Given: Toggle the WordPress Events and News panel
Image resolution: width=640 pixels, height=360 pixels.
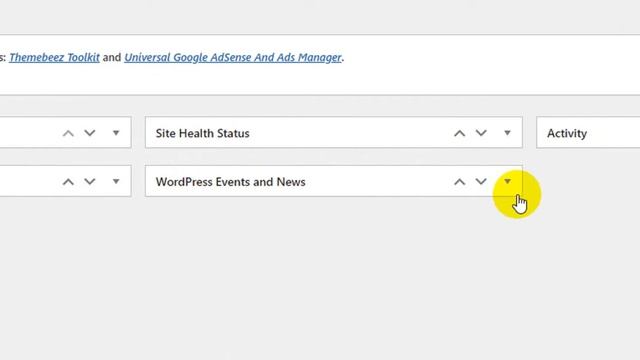Looking at the screenshot, I should 507,181.
